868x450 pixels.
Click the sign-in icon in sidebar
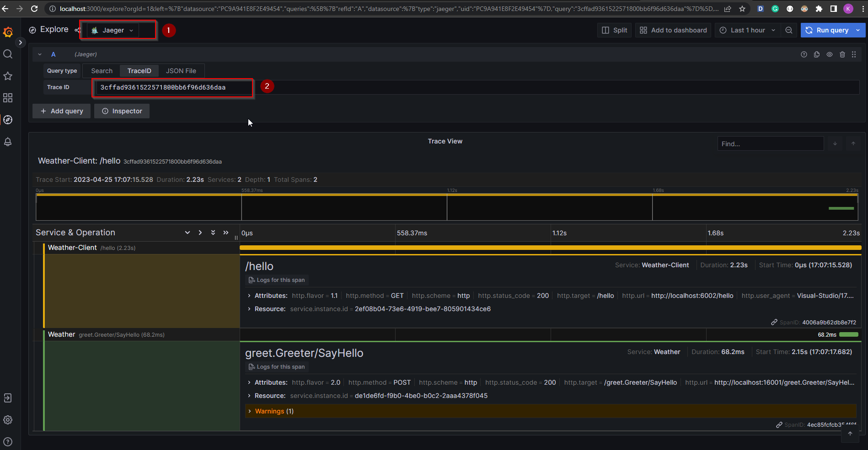click(x=8, y=398)
